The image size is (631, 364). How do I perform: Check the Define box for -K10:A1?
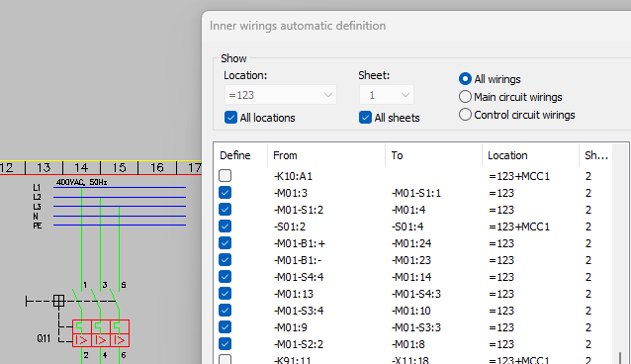click(x=225, y=175)
